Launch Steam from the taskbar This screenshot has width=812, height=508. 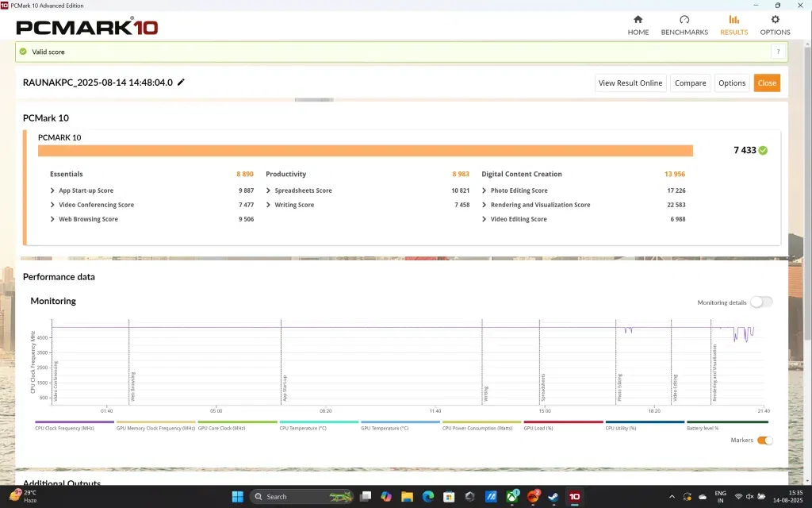tap(553, 497)
